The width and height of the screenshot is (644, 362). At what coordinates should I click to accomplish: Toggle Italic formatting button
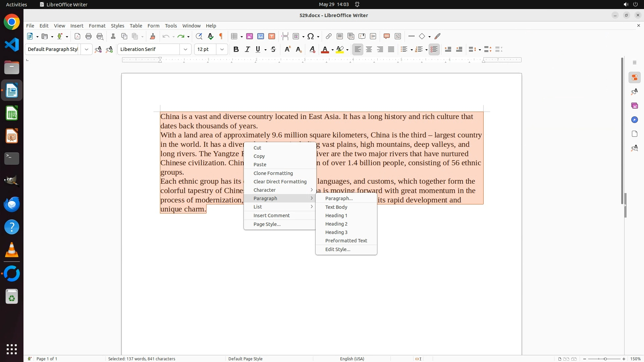[x=247, y=49]
